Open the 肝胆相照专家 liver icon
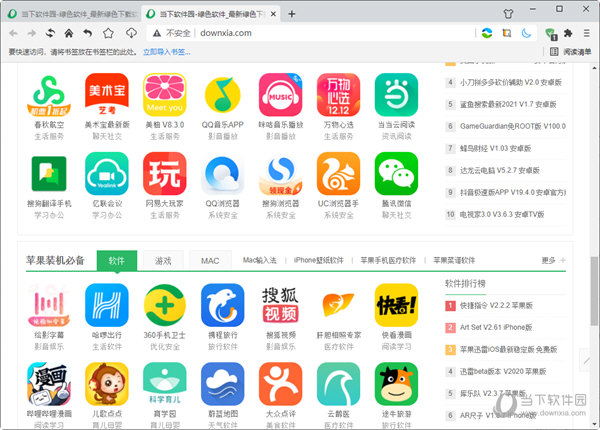The height and width of the screenshot is (430, 600). pos(338,305)
